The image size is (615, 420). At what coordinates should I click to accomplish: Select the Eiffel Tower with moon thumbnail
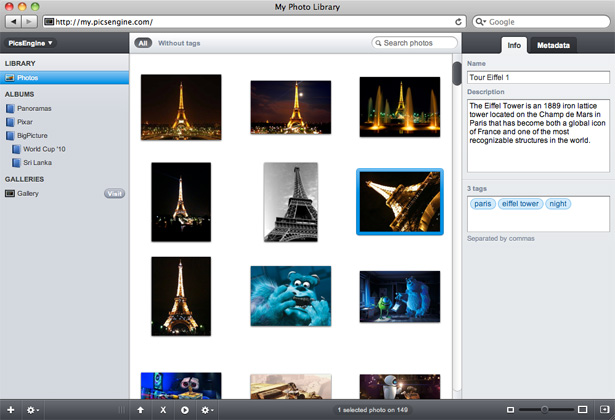tap(291, 107)
